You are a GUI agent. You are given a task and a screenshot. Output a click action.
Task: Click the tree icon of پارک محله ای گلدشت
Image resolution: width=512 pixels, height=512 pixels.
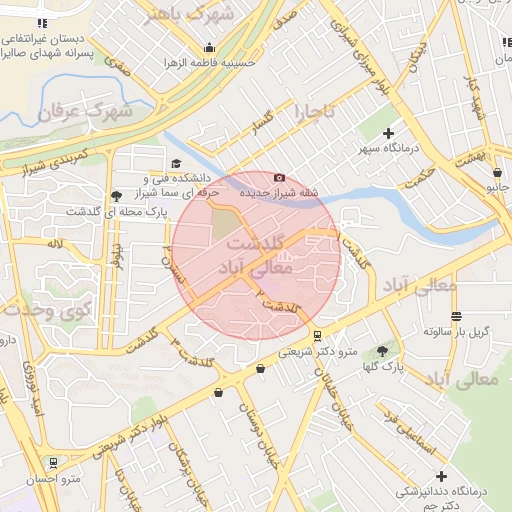pyautogui.click(x=116, y=196)
